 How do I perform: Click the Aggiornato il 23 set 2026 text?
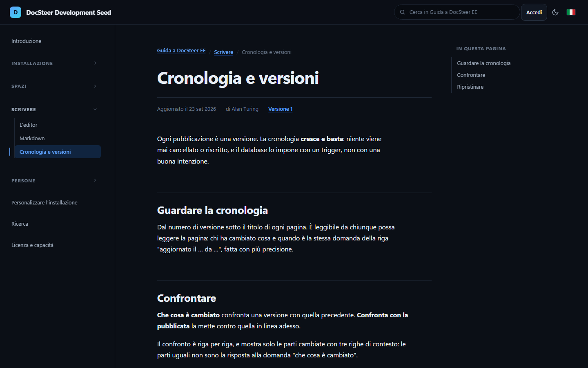click(x=187, y=109)
